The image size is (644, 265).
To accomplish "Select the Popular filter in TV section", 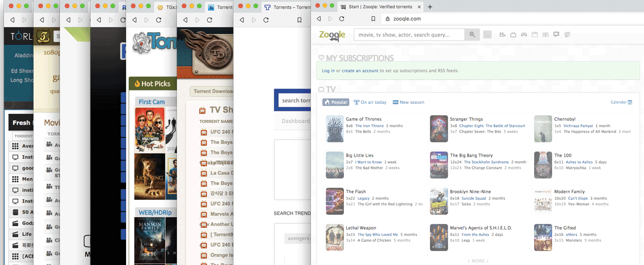I will coord(336,102).
